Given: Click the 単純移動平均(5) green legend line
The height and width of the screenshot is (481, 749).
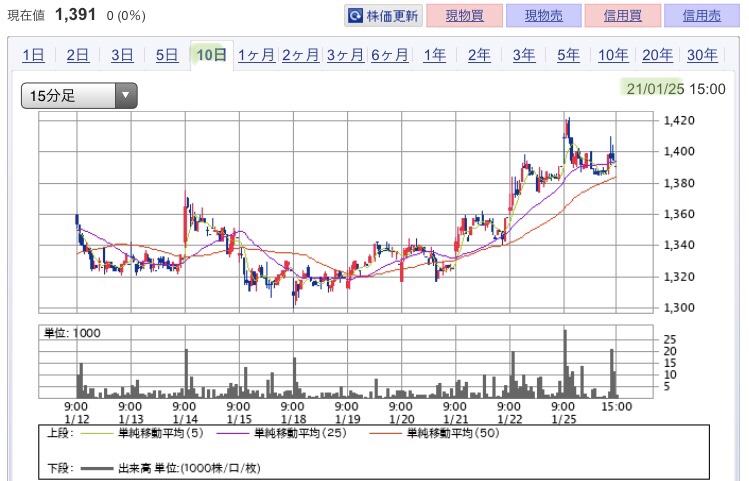Looking at the screenshot, I should 97,433.
